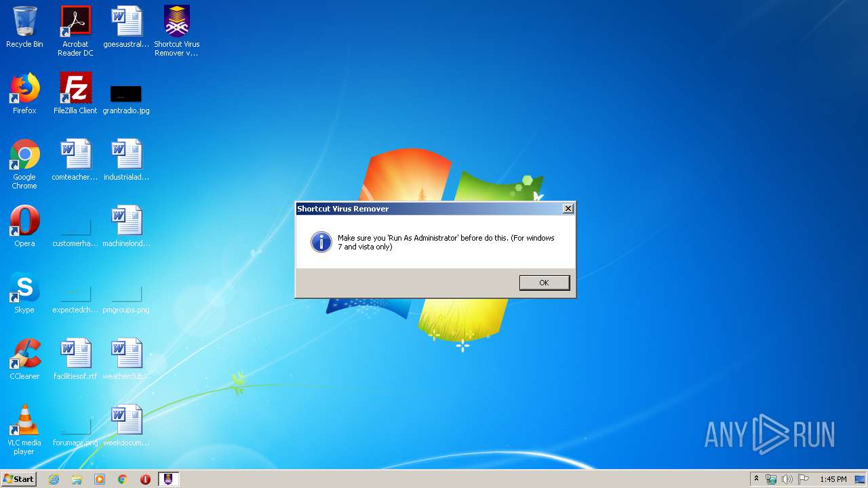Select the goesaustral Word document icon
The width and height of the screenshot is (868, 488).
(x=126, y=27)
